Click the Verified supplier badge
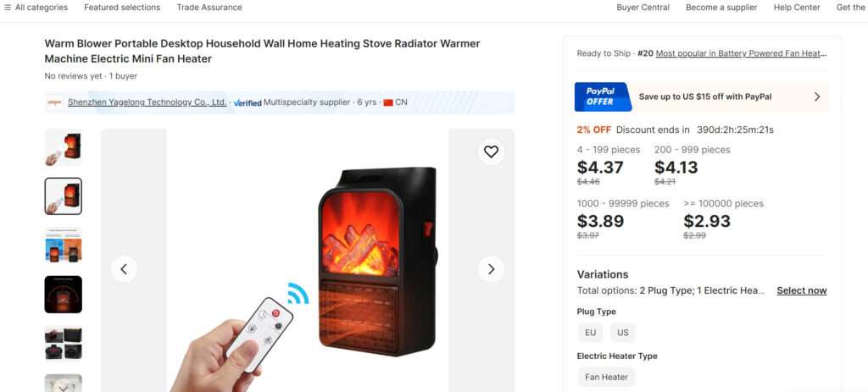 (x=248, y=102)
